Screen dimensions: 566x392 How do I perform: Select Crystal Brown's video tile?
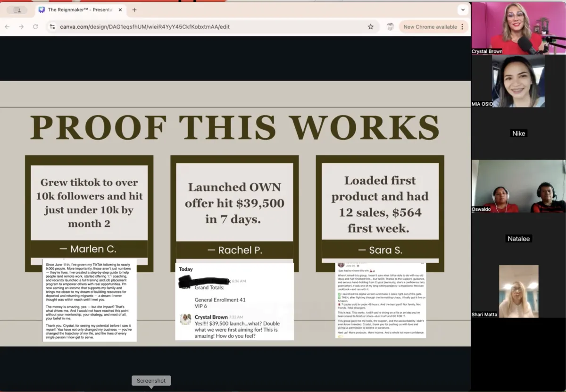(518, 28)
